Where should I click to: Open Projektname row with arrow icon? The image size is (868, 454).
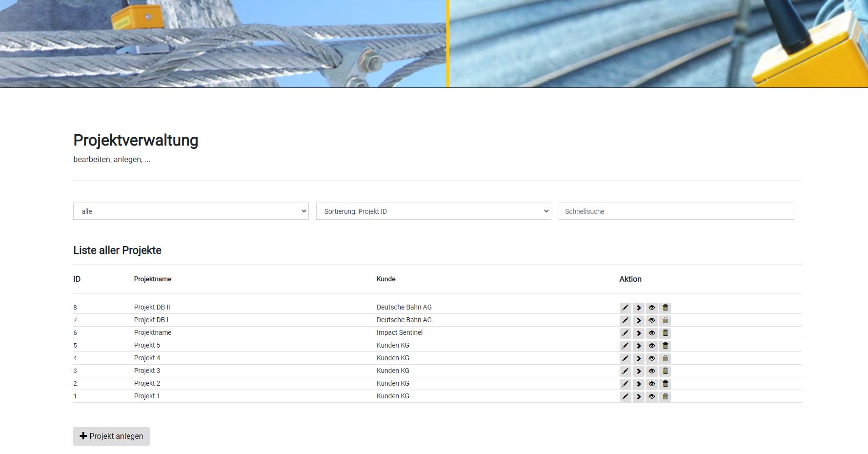click(638, 333)
